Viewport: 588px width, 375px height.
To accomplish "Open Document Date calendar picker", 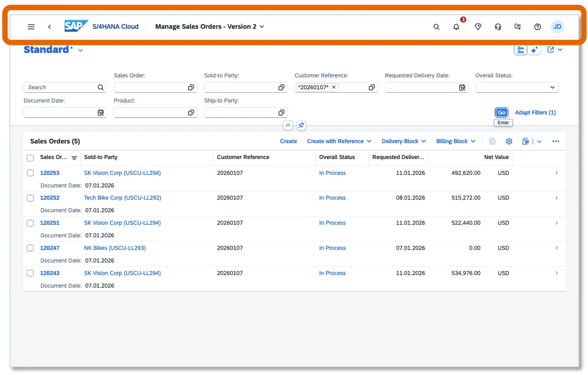I will [x=100, y=112].
